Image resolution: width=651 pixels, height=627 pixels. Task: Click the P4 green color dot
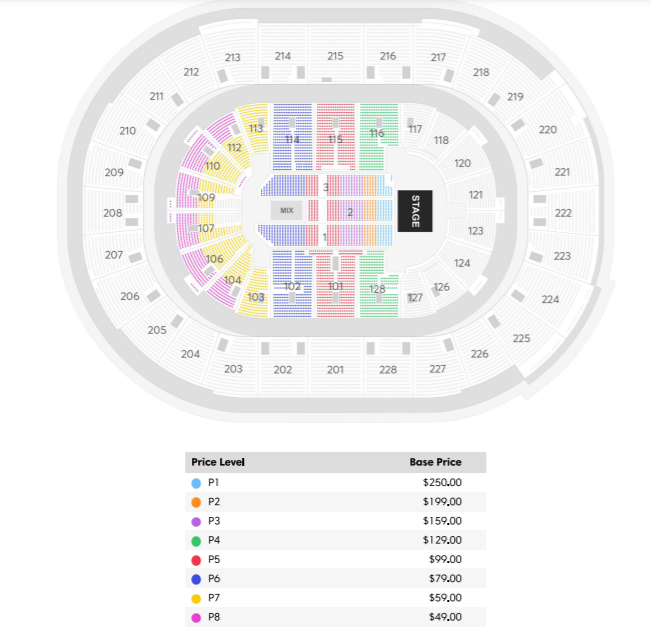tap(196, 541)
